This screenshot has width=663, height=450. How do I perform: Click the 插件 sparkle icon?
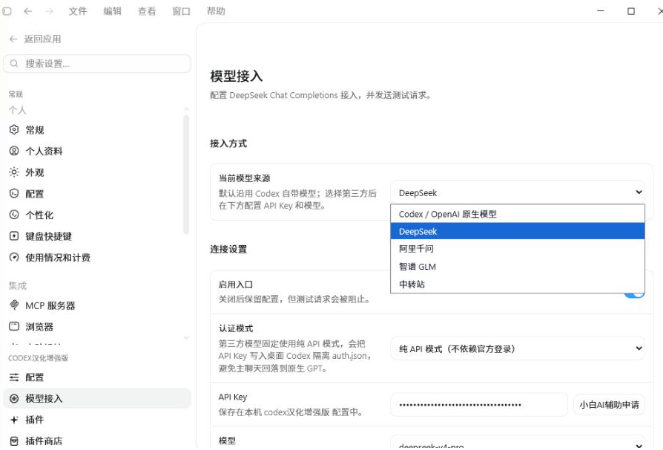click(14, 420)
